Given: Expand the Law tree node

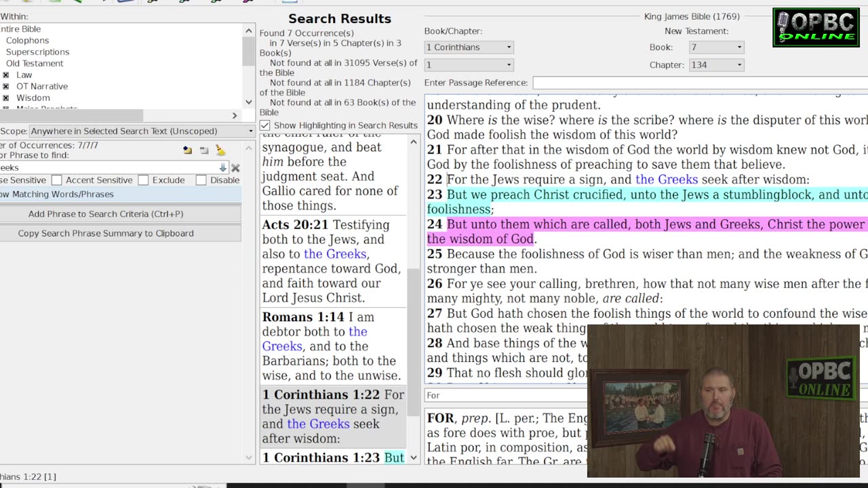Looking at the screenshot, I should 6,75.
